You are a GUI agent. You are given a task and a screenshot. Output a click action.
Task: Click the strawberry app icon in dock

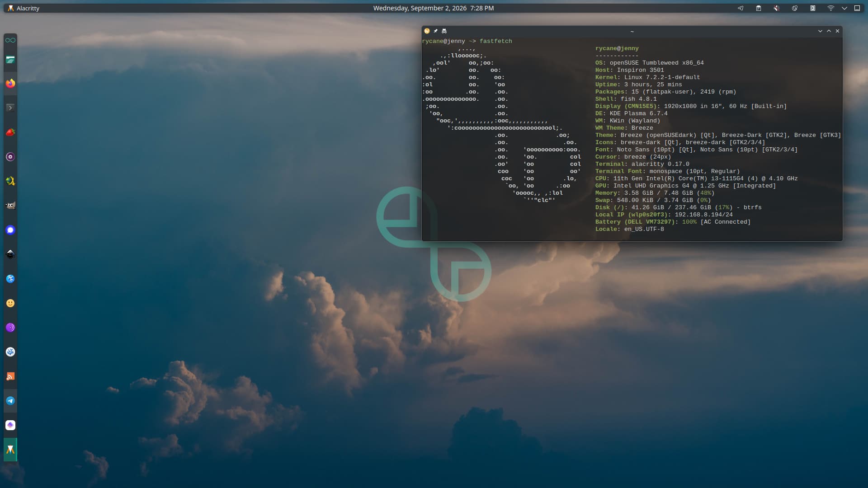tap(10, 132)
